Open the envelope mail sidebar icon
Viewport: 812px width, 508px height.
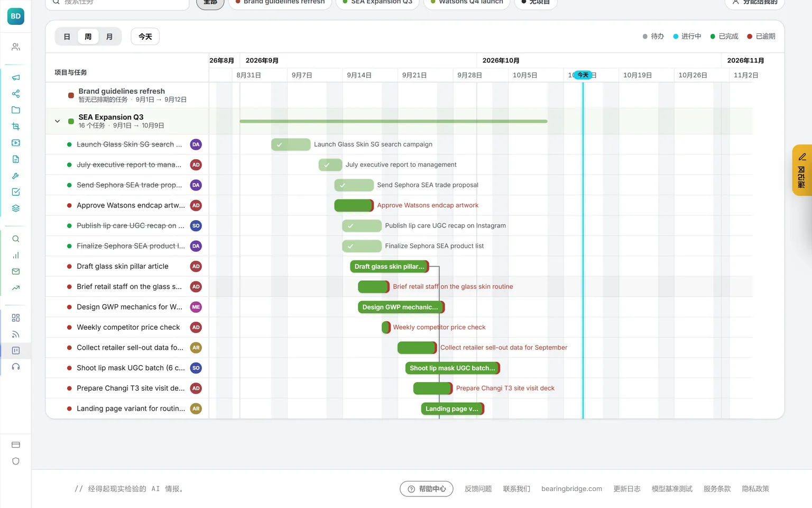point(16,271)
